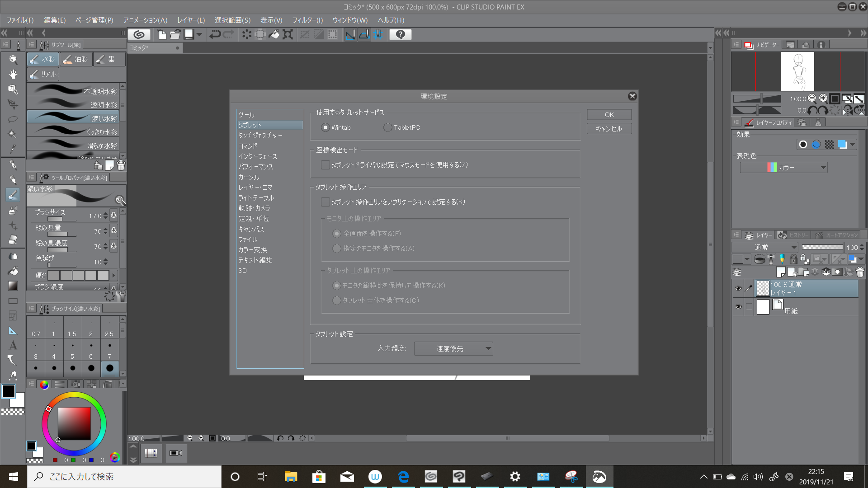Open the help question mark icon
The width and height of the screenshot is (868, 488).
(x=400, y=34)
